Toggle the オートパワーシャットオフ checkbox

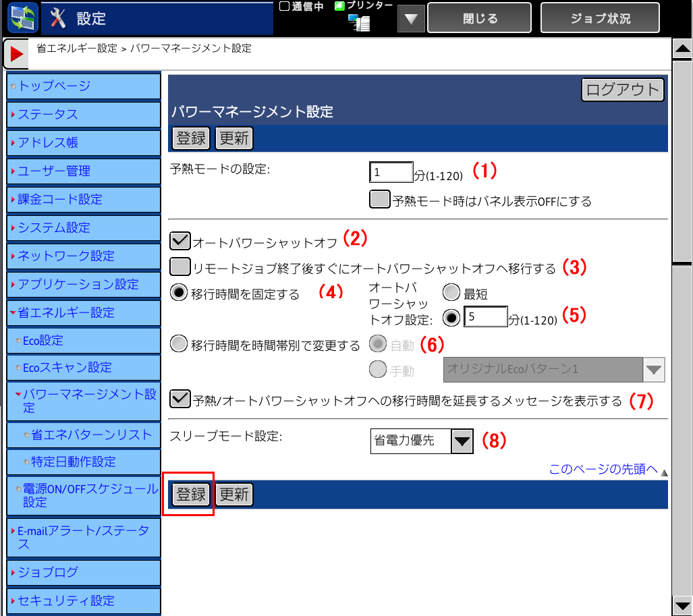(x=180, y=240)
